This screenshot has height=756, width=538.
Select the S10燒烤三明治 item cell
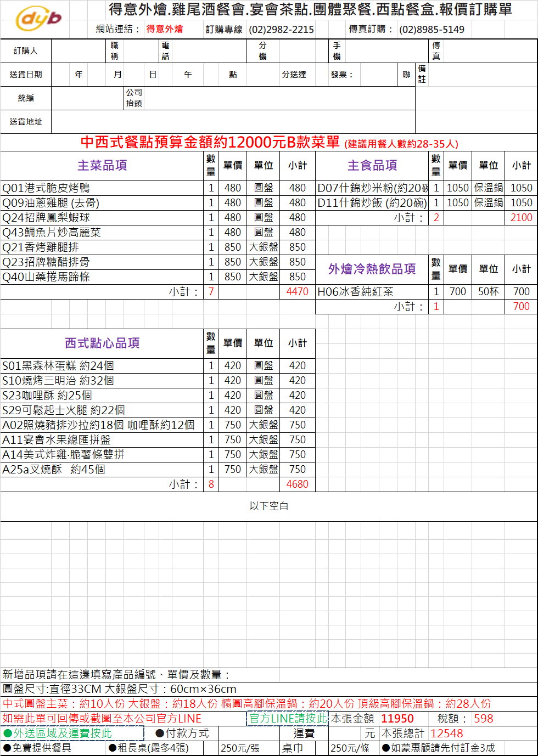tap(102, 381)
